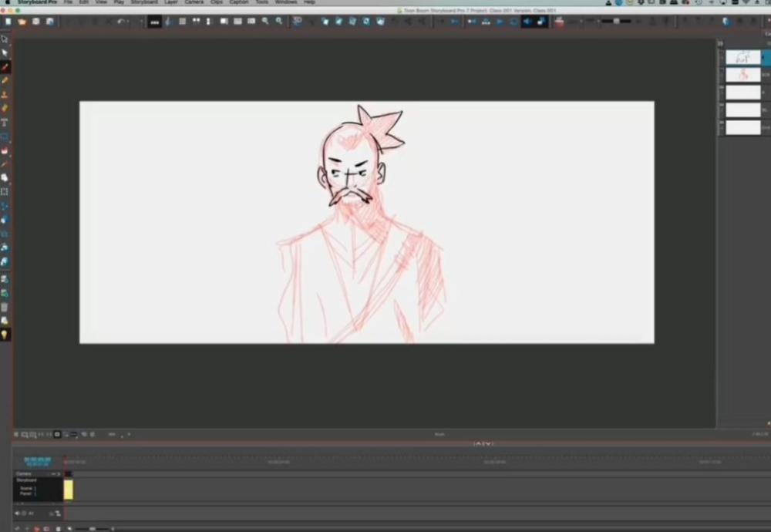Click the Camera track label in timeline

[x=24, y=473]
